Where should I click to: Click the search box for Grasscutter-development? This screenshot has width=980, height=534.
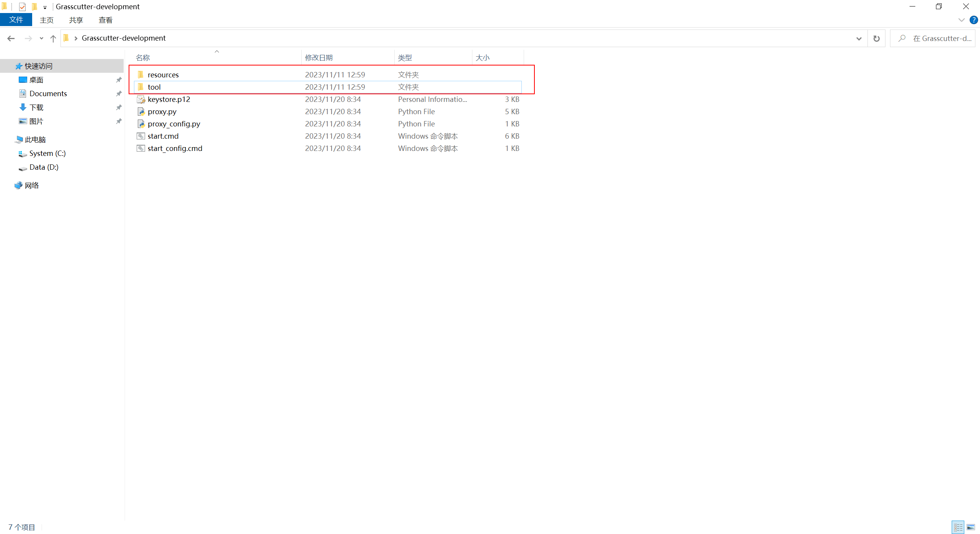click(933, 38)
